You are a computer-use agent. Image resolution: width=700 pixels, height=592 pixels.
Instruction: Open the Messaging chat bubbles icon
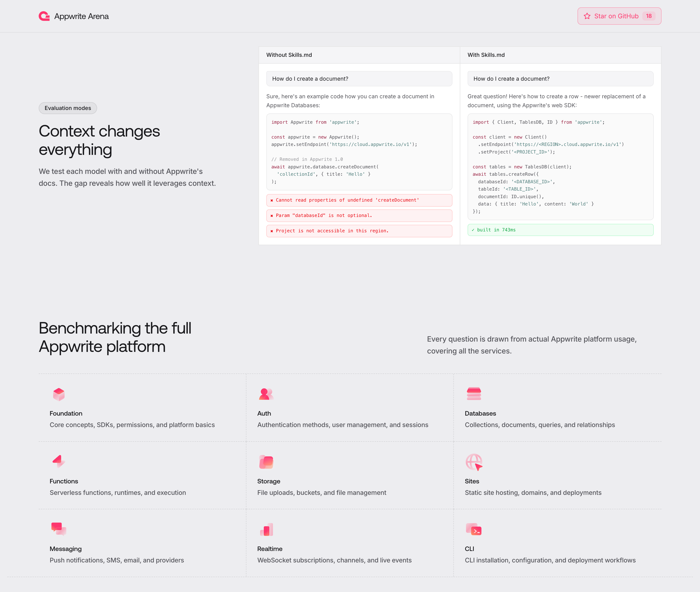click(x=59, y=530)
